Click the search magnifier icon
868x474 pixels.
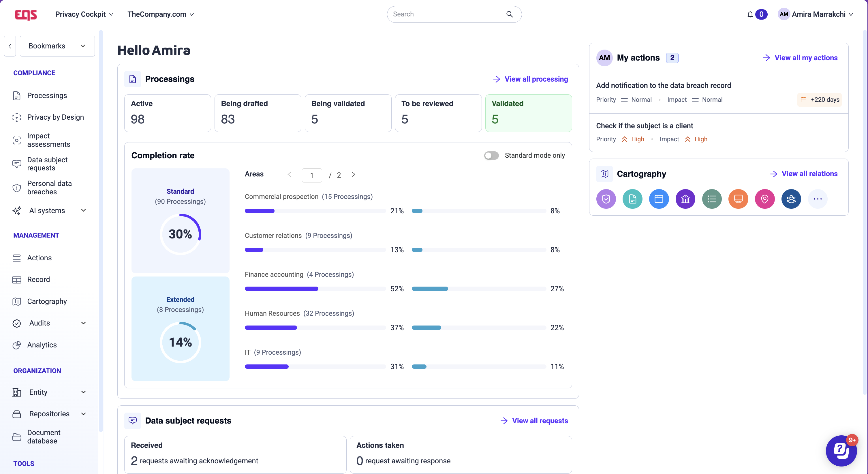coord(509,14)
